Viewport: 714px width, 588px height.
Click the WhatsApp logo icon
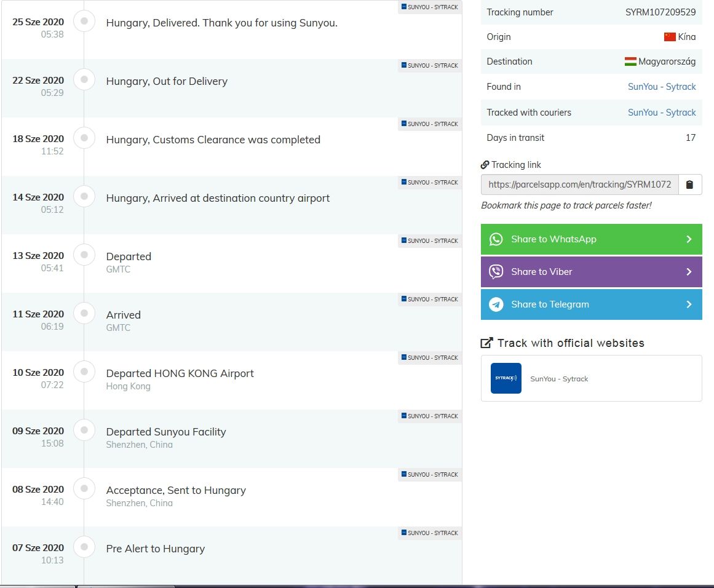pyautogui.click(x=496, y=239)
